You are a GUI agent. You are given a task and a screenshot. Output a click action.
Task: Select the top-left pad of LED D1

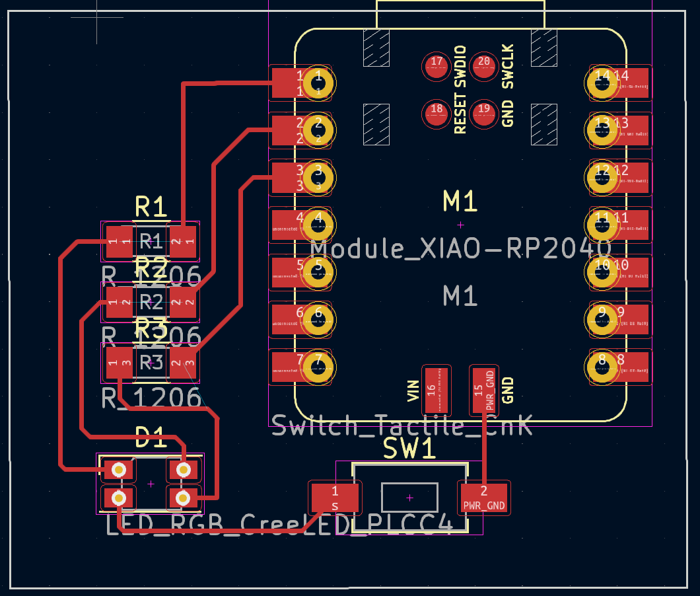point(119,470)
